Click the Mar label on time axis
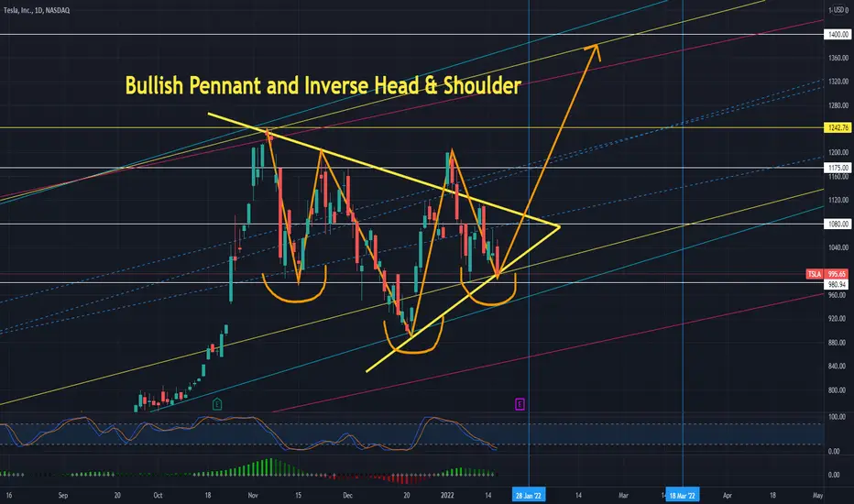 (624, 495)
